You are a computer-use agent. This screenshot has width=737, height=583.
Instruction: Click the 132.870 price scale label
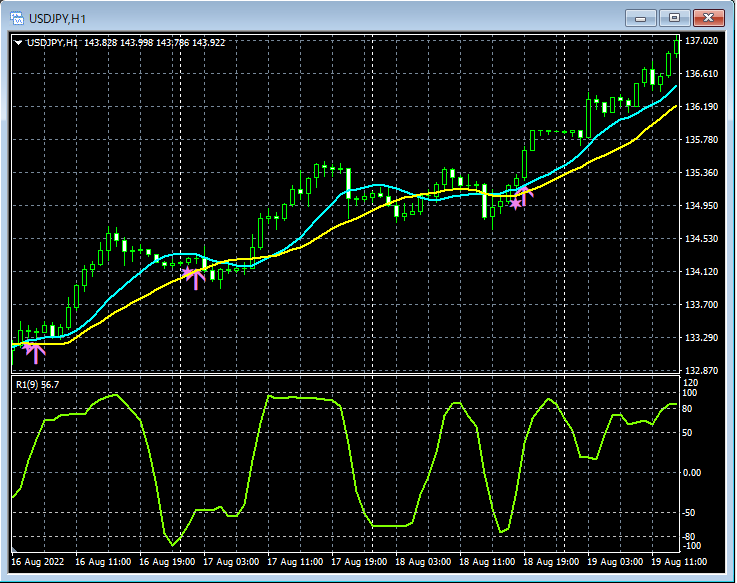[x=702, y=370]
